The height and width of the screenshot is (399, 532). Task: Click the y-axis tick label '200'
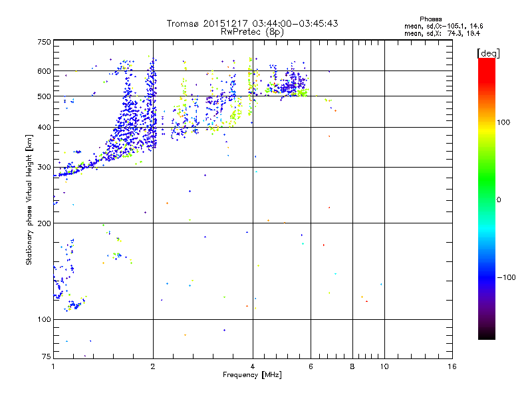click(x=44, y=223)
